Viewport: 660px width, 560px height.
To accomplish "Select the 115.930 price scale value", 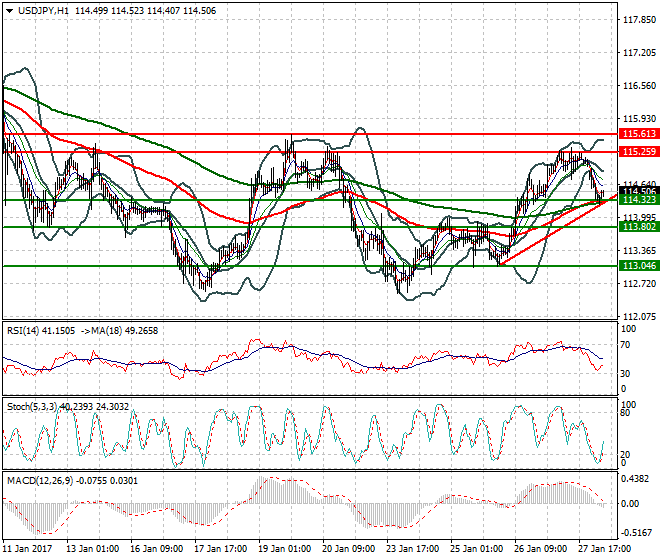I will [x=639, y=119].
